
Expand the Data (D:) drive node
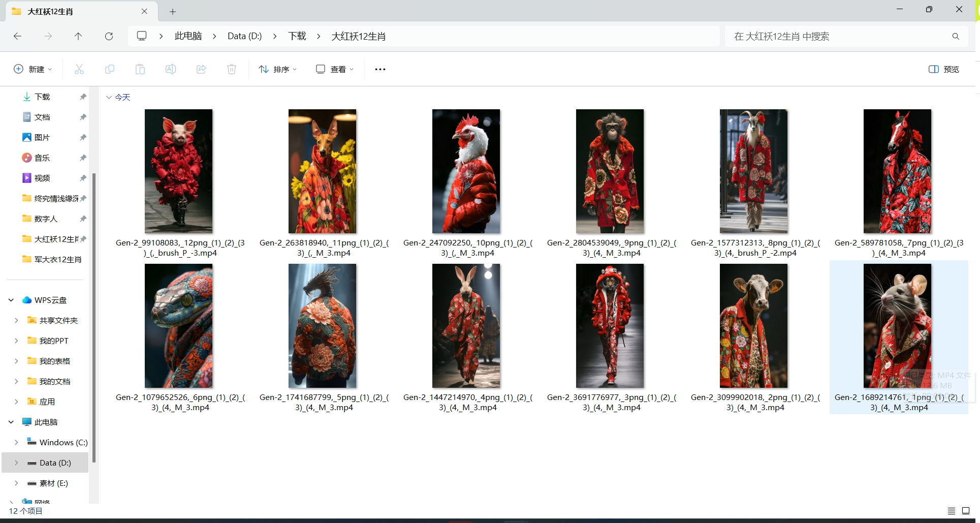[x=16, y=463]
